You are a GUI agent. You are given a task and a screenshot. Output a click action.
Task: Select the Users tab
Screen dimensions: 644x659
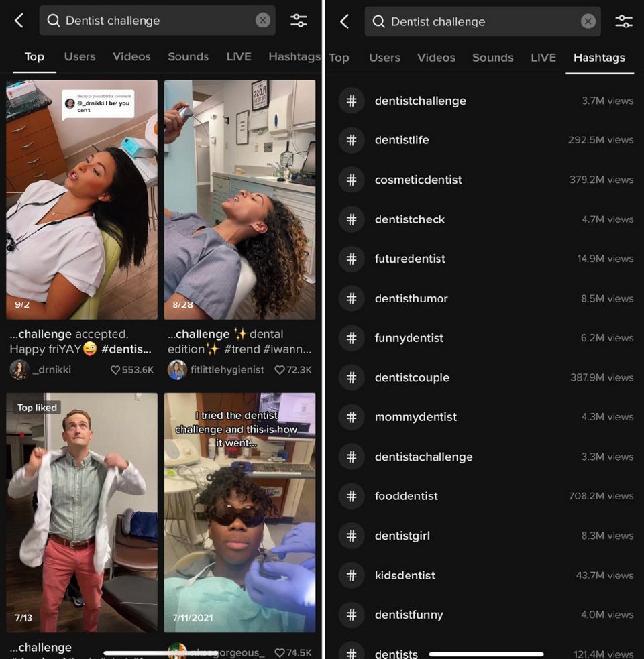point(79,57)
